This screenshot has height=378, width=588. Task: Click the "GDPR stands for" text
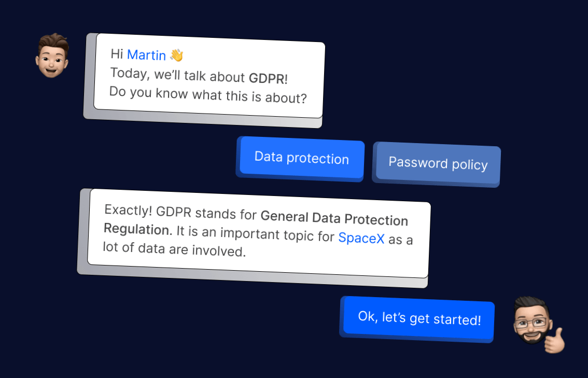[207, 213]
